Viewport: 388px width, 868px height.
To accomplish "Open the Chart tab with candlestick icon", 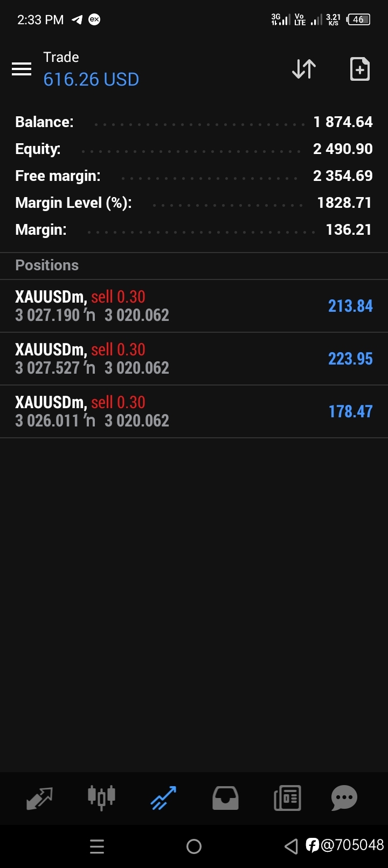I will [101, 797].
